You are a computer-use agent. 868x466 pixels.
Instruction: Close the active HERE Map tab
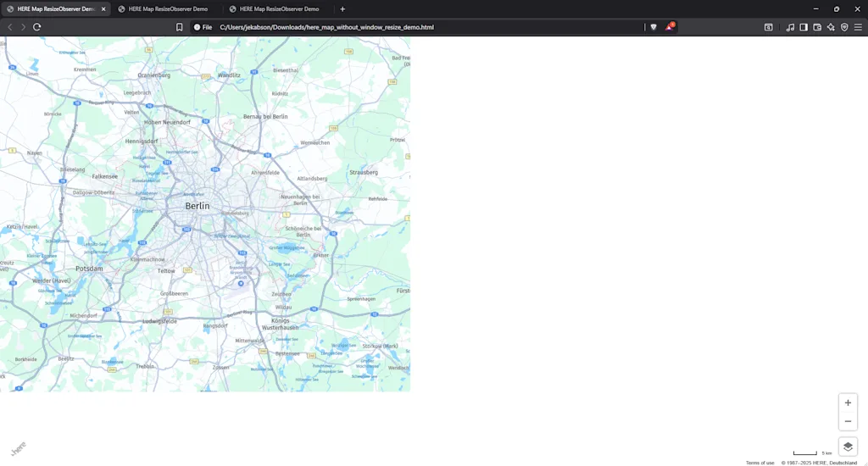(x=103, y=9)
